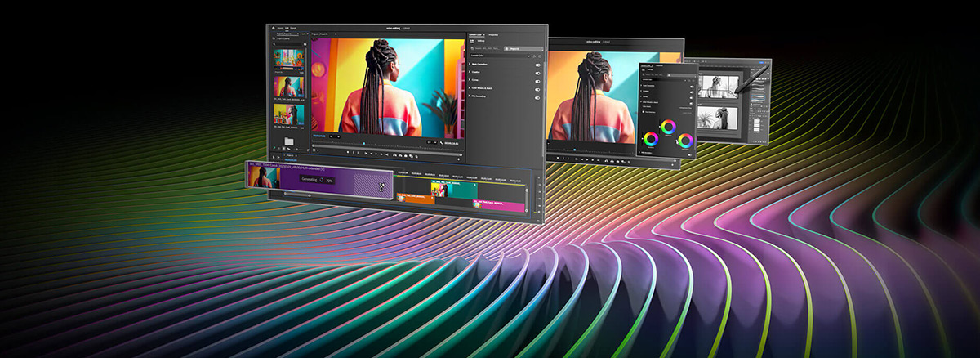Switch to the Lumetri Color panel tab

[475, 35]
